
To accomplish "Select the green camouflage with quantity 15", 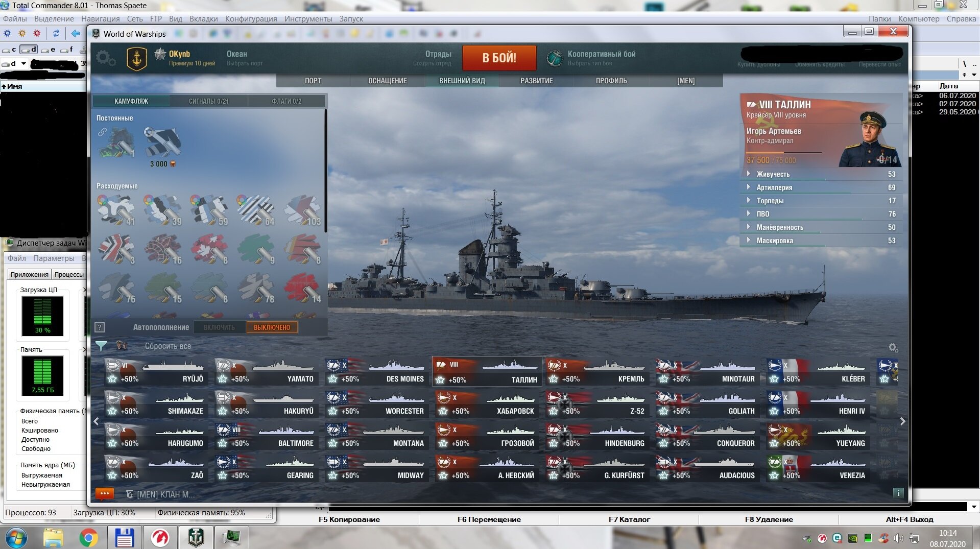I will [163, 288].
